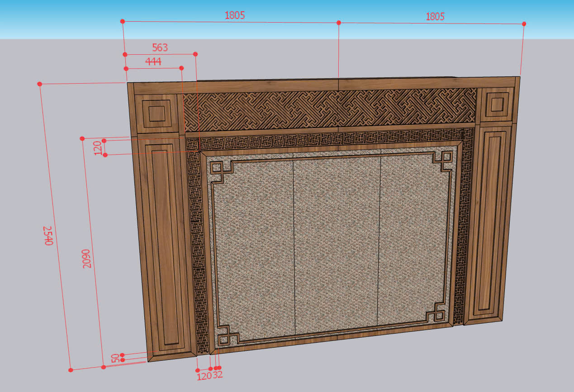The width and height of the screenshot is (574, 392).
Task: Click the right 1805 top dimension label
Action: coord(435,16)
